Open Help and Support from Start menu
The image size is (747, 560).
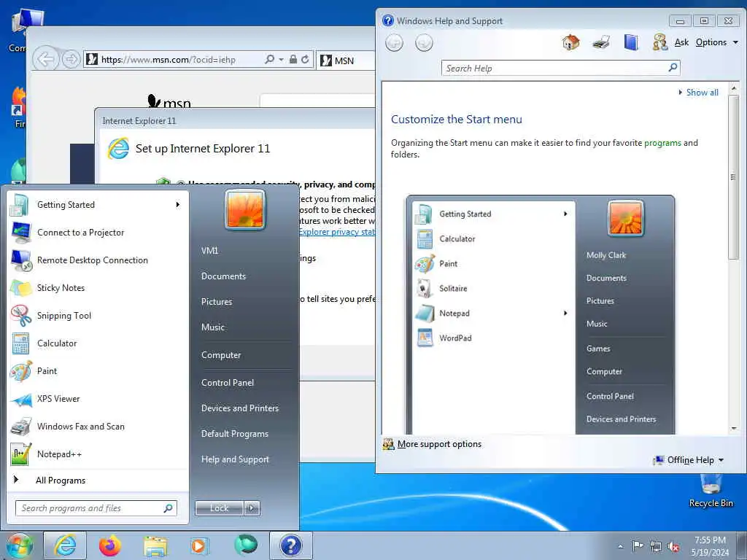(236, 459)
